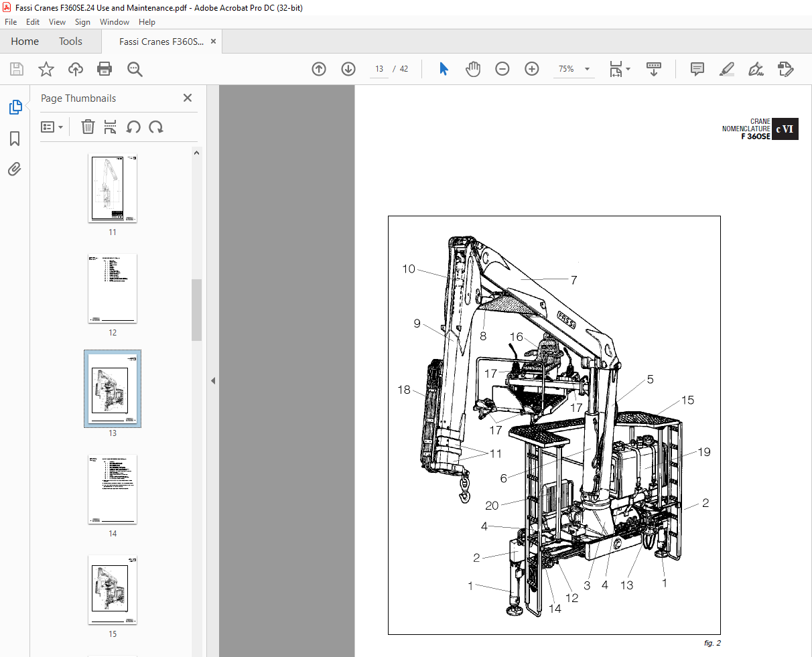
Task: Open the Bookmarks sidebar panel
Action: (x=15, y=139)
